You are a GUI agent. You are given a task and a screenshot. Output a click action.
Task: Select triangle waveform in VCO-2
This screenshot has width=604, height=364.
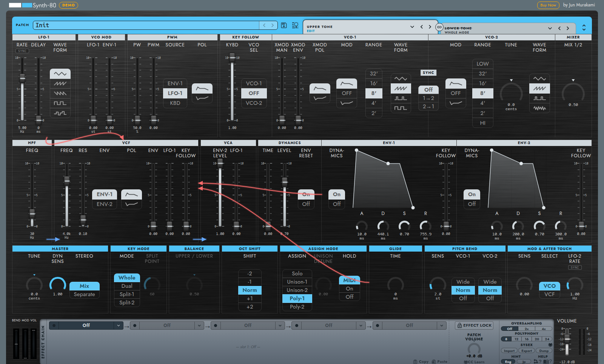(539, 79)
